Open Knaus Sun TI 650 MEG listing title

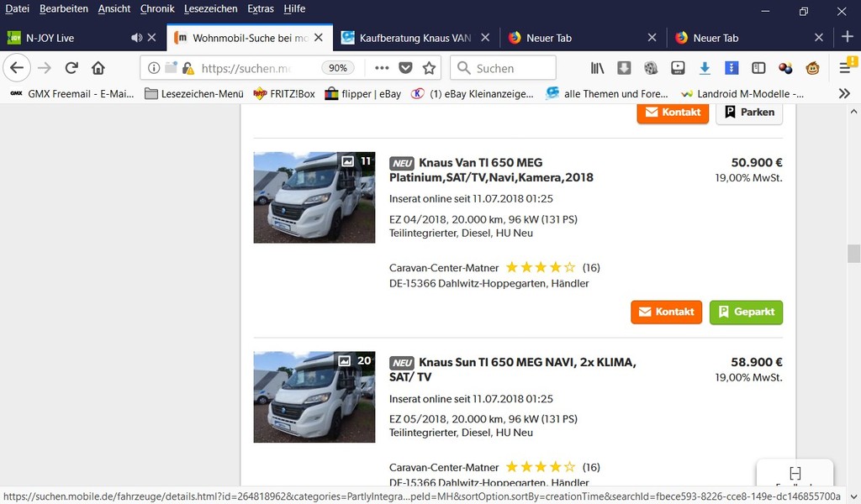tap(513, 370)
